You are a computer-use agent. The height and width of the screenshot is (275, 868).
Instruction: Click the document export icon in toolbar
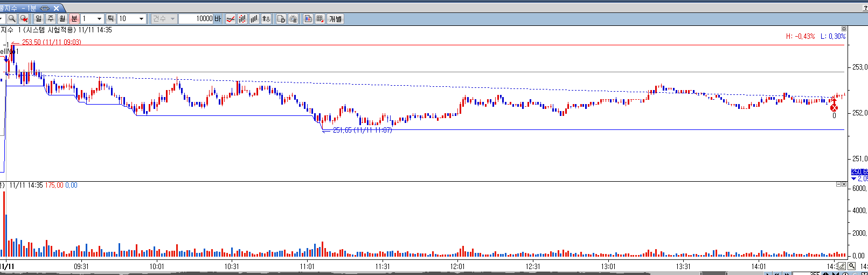[281, 19]
